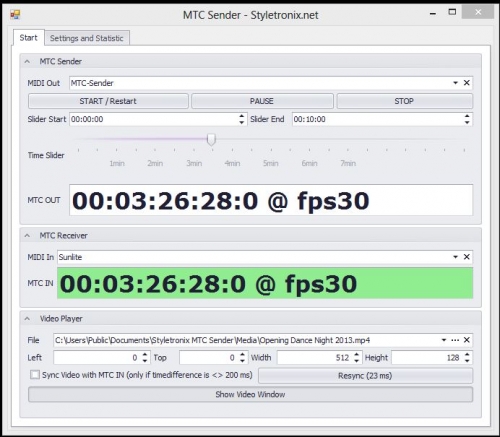500x437 pixels.
Task: Increase video Width value with the up arrow
Action: 357,354
